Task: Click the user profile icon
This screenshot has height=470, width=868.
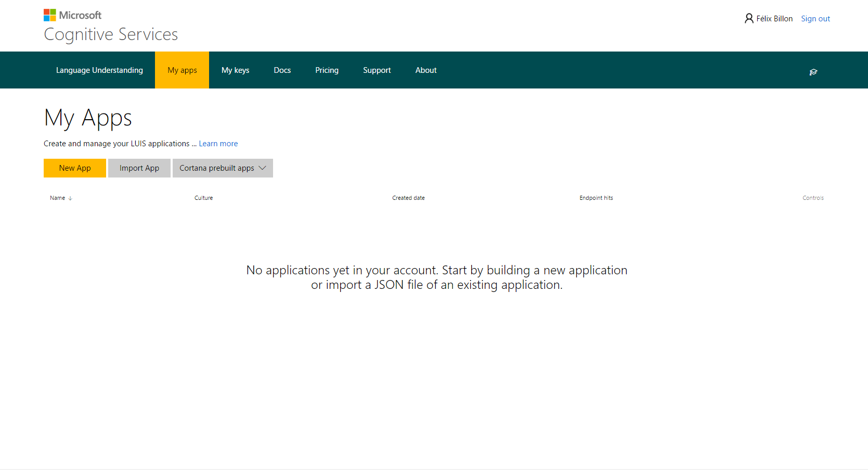Action: 749,19
